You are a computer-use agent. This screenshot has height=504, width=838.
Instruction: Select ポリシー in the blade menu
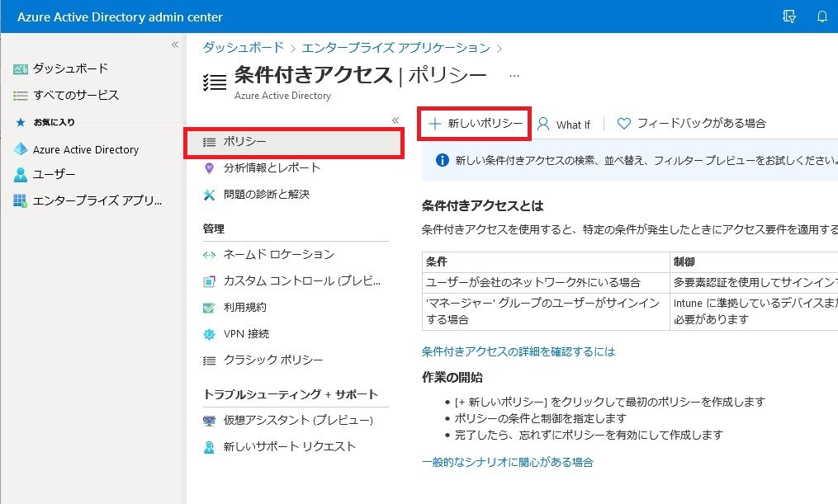click(294, 142)
